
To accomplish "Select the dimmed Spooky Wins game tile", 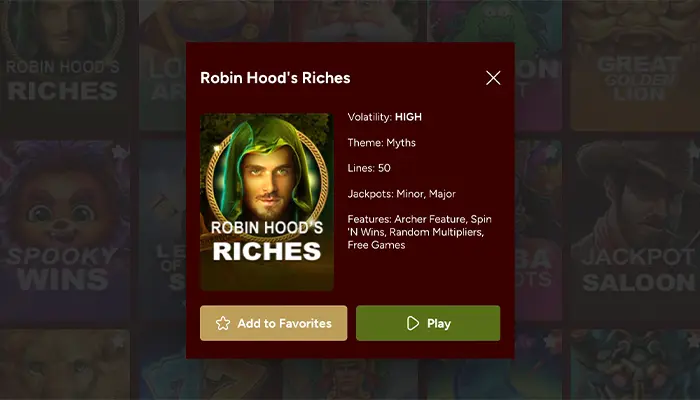I will pyautogui.click(x=65, y=231).
